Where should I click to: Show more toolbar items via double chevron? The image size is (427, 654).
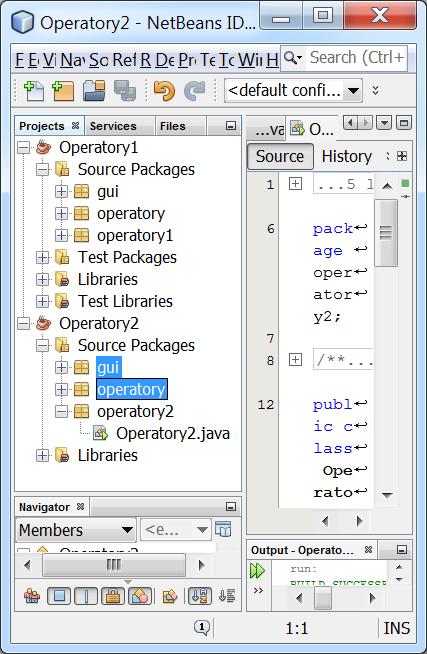point(375,90)
